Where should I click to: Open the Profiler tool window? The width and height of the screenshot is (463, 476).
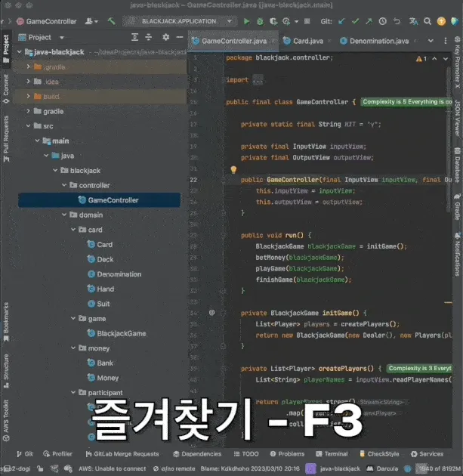pos(57,454)
